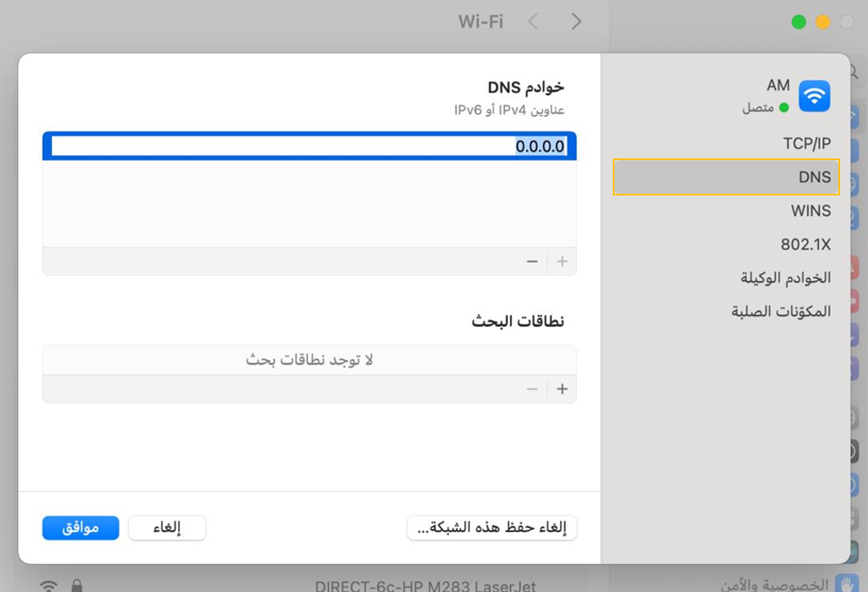This screenshot has width=868, height=592.
Task: Forget this network via إلغاء حفظ هذه الشبكة
Action: point(491,528)
